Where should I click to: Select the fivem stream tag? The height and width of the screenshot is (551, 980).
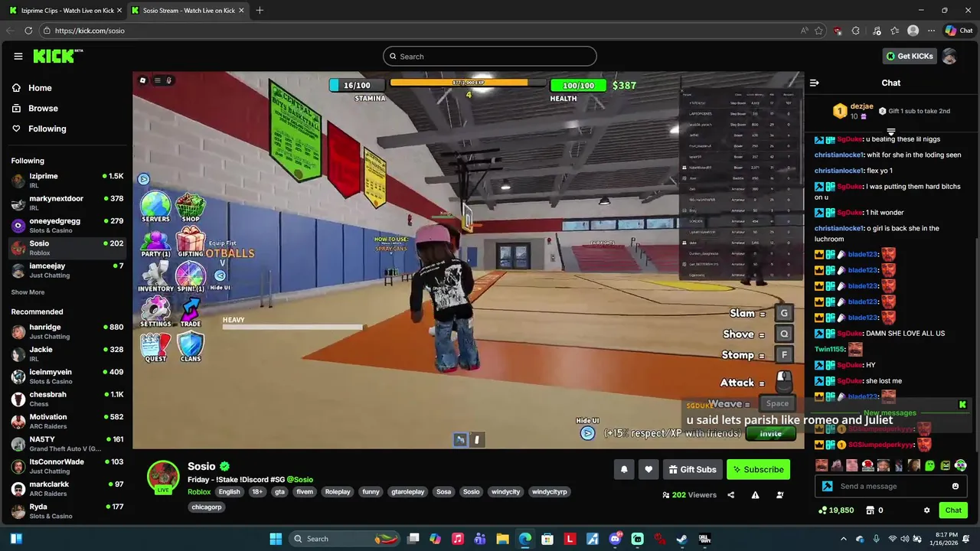click(305, 492)
